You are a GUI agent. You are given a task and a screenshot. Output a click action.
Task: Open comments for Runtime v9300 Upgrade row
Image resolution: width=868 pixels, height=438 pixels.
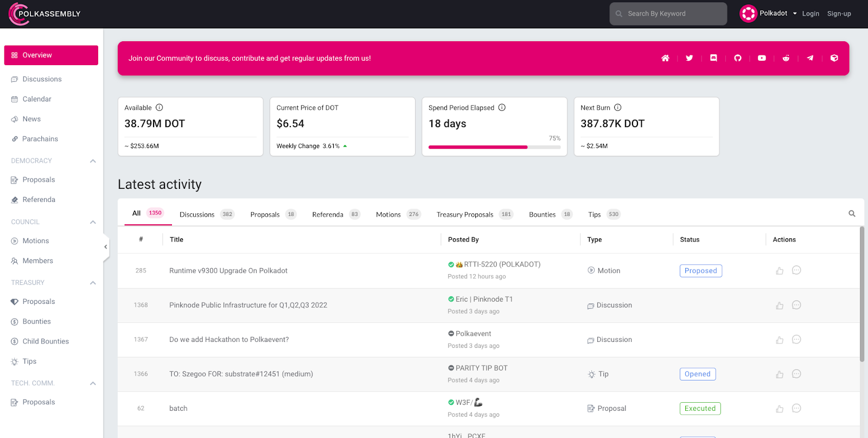point(796,270)
